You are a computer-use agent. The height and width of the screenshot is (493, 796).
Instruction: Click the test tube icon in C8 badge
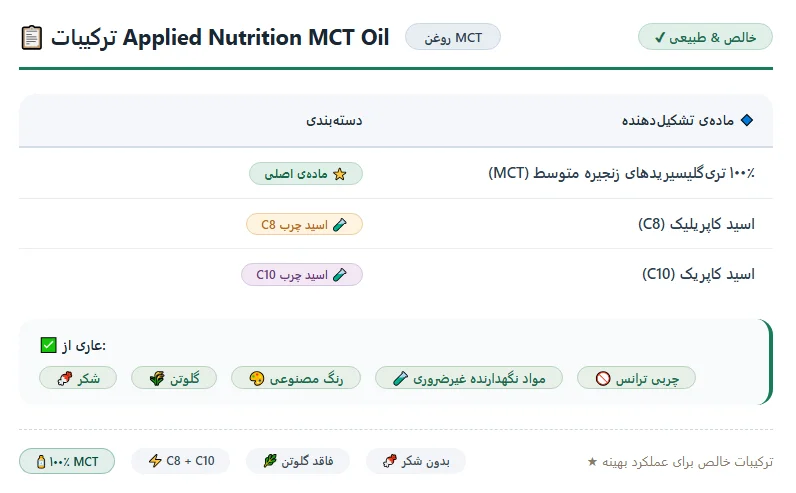(340, 225)
